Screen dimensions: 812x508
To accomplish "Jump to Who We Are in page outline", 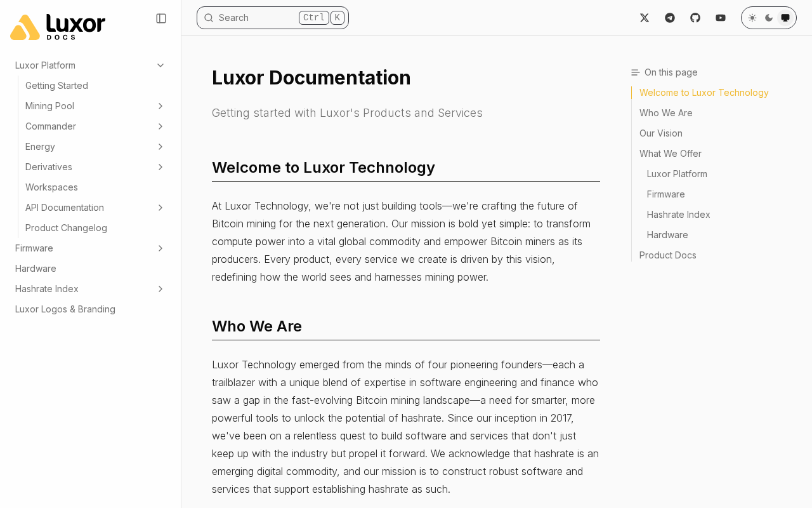I will tap(666, 113).
